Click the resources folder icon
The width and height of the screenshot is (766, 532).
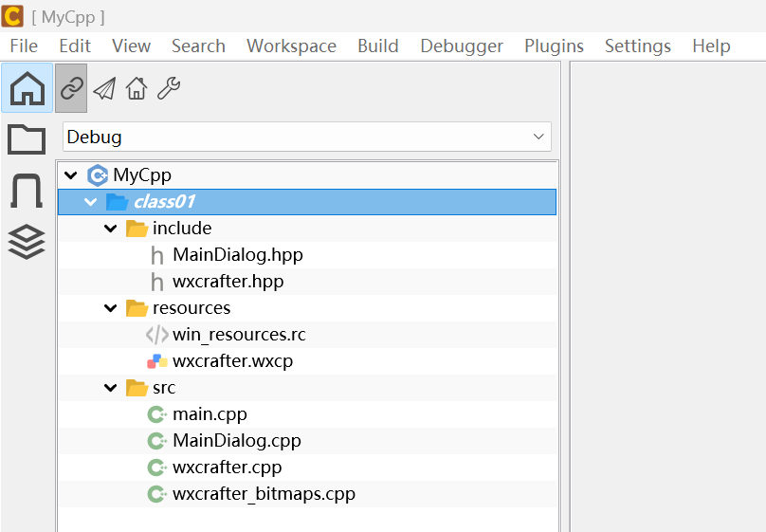pos(137,308)
